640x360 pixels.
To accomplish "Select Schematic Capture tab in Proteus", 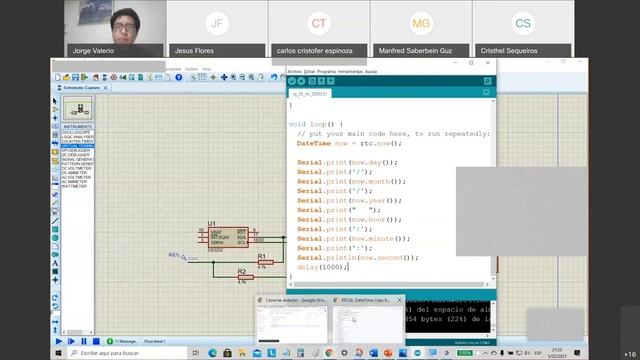I will tap(82, 88).
